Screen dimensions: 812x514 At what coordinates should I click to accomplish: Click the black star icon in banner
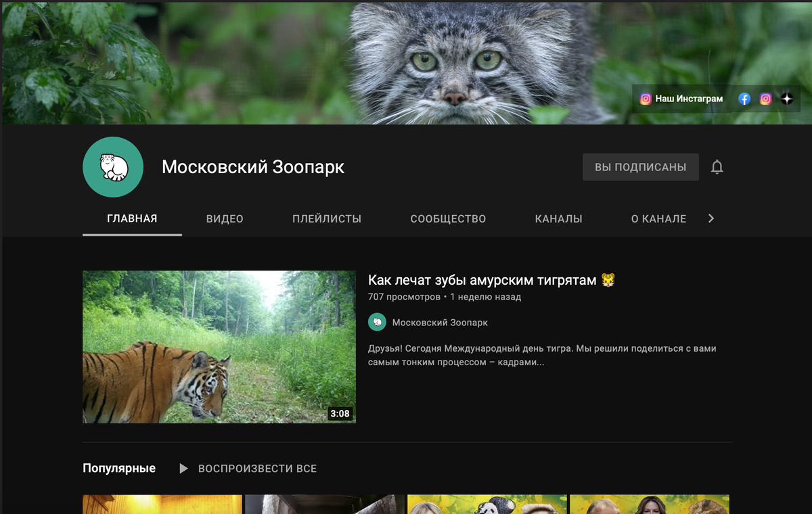[x=786, y=99]
